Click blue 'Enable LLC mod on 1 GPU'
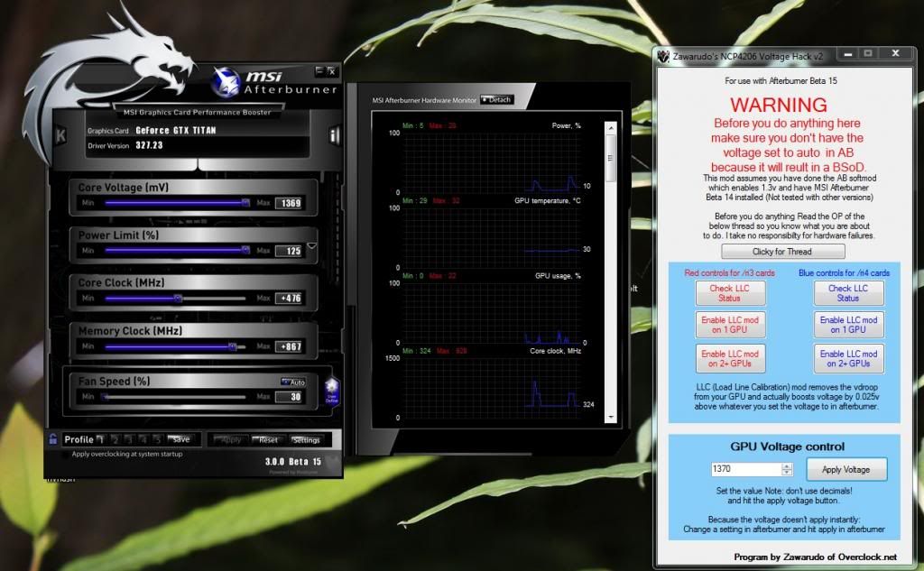The height and width of the screenshot is (571, 924). [848, 325]
